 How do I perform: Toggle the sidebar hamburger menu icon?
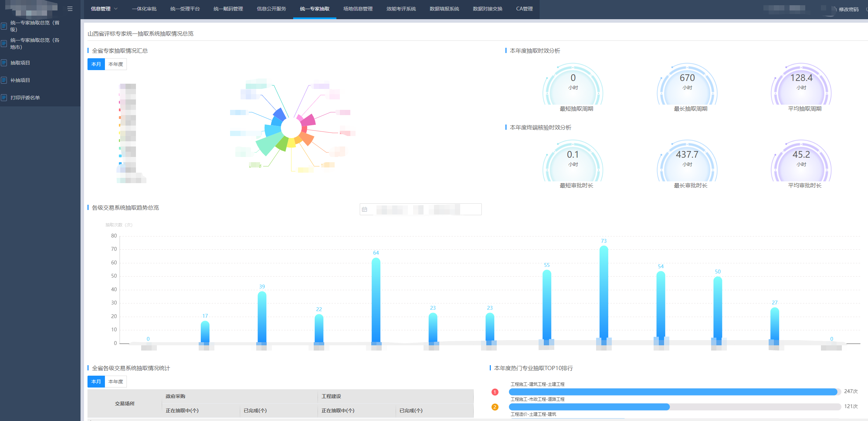(x=70, y=9)
